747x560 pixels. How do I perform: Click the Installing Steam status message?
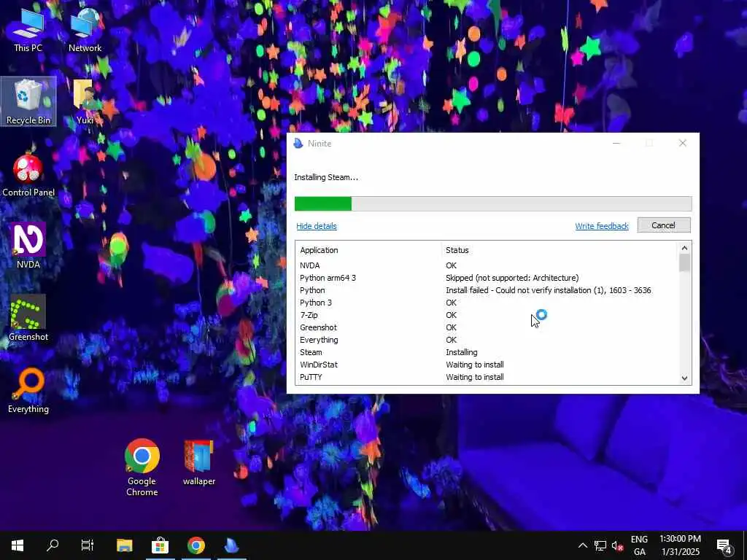(326, 177)
